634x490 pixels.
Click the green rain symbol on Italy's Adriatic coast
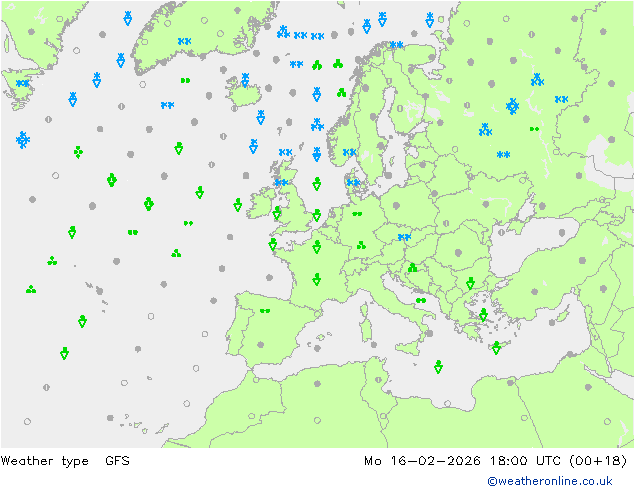[x=421, y=300]
